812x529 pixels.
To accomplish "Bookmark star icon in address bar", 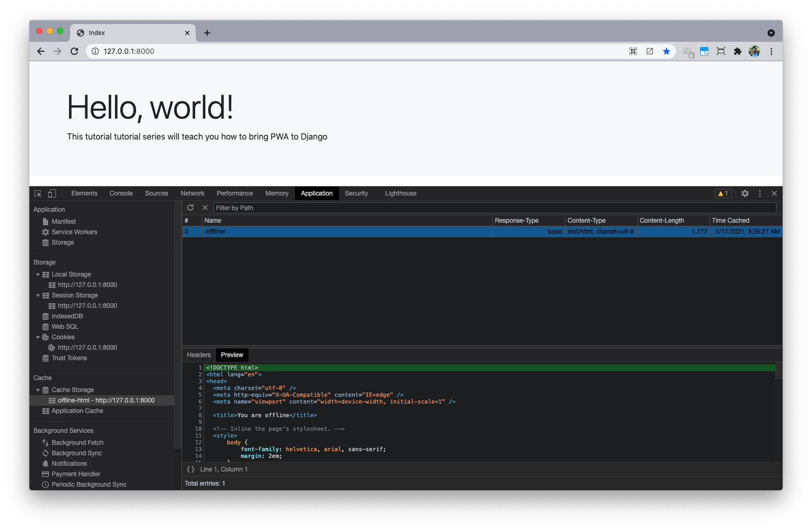I will point(667,51).
